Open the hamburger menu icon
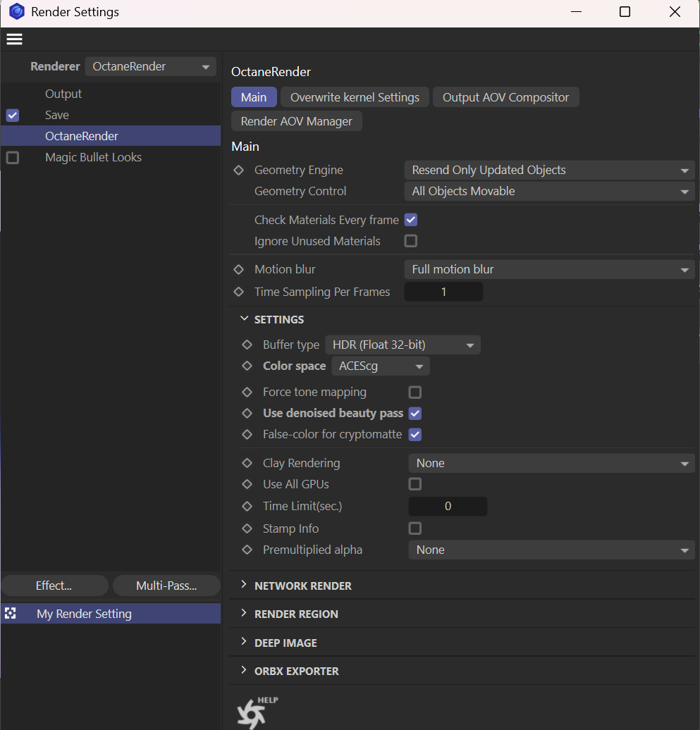This screenshot has width=700, height=730. point(14,39)
